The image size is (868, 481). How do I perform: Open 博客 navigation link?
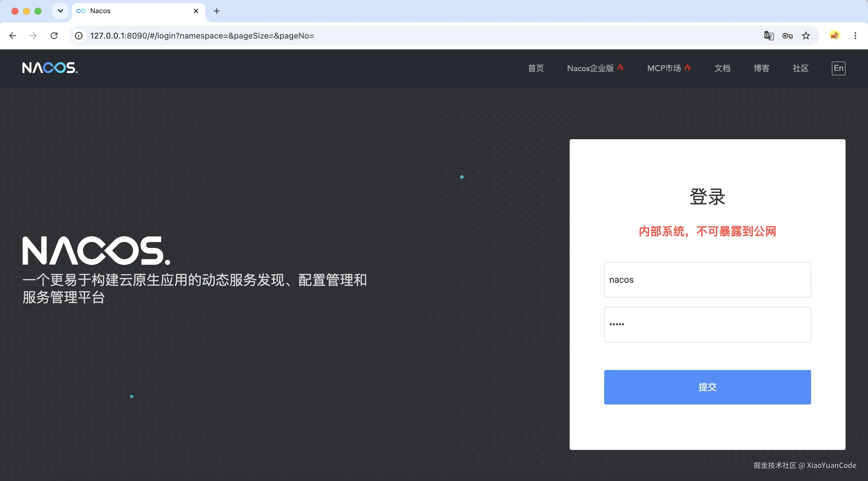[x=762, y=68]
